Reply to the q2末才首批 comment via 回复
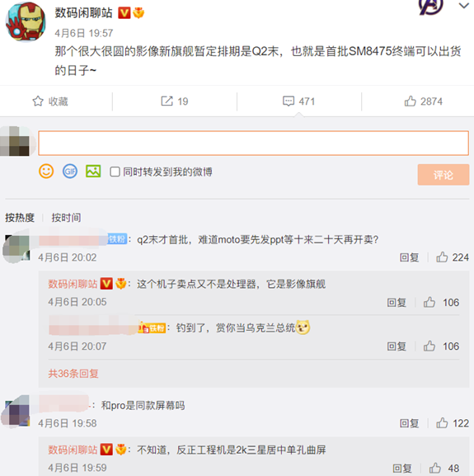 pyautogui.click(x=409, y=257)
